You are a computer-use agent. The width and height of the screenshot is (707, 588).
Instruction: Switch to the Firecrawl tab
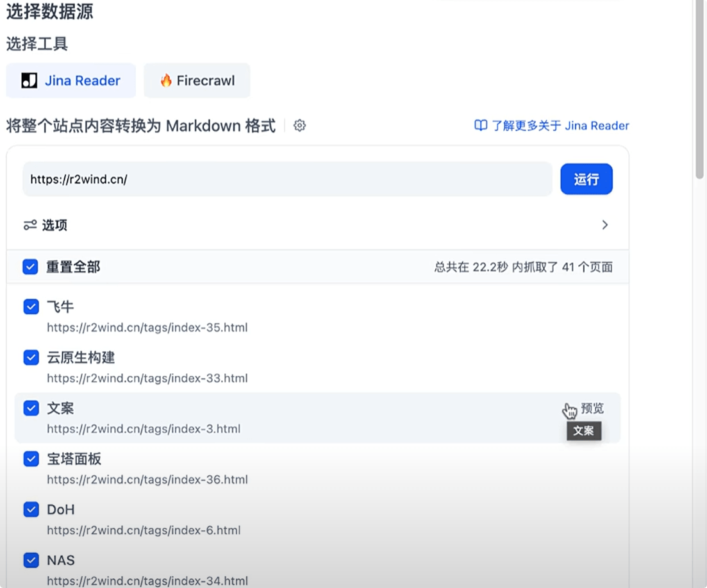coord(197,80)
